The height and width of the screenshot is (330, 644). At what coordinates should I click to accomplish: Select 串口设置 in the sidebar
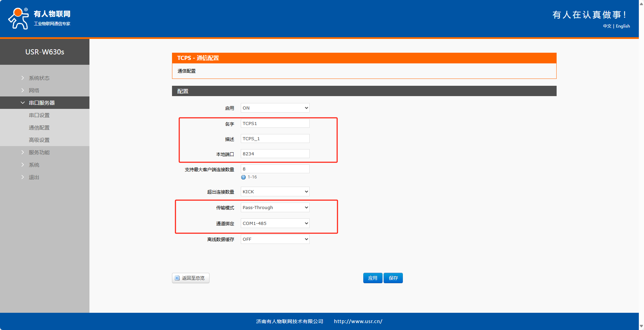pyautogui.click(x=39, y=115)
